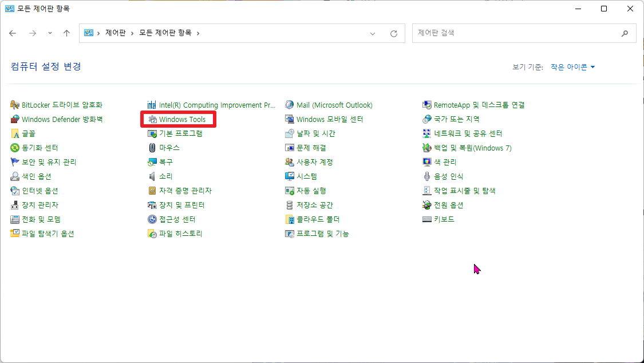Screen dimensions: 644x363
Task: Click the Windows 모바일 센터 icon
Action: pos(290,120)
